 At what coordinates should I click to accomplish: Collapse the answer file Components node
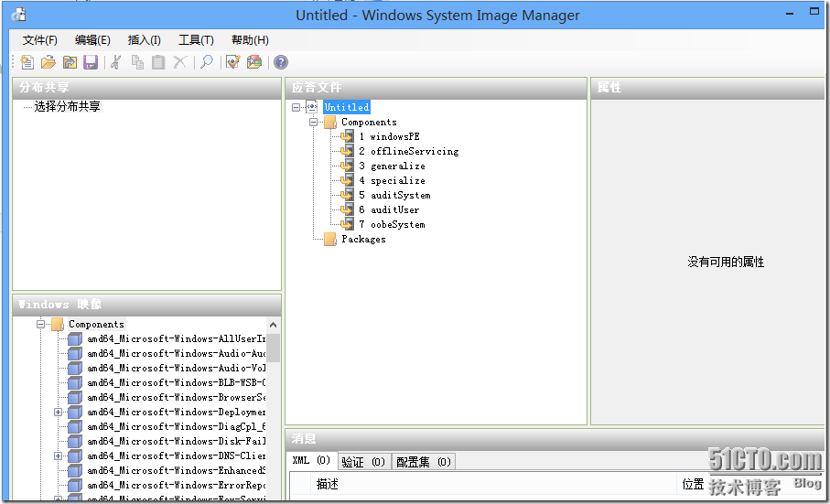pyautogui.click(x=313, y=123)
